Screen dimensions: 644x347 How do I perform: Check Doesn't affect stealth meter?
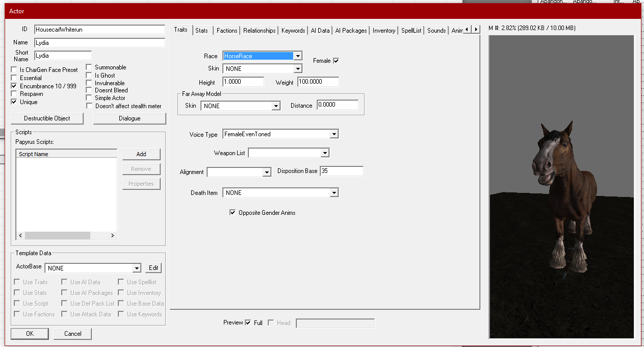point(89,106)
